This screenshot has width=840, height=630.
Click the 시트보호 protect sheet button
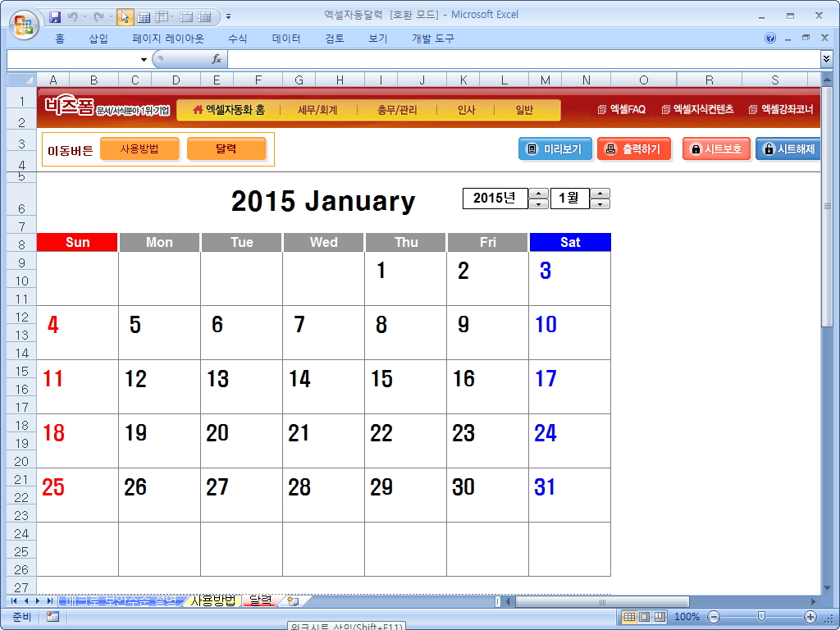click(x=716, y=149)
